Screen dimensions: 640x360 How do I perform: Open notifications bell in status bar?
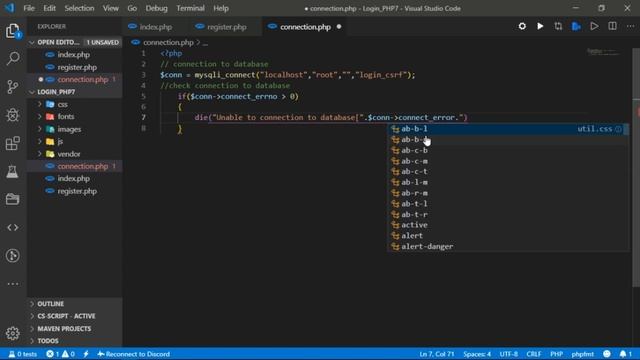coord(625,354)
